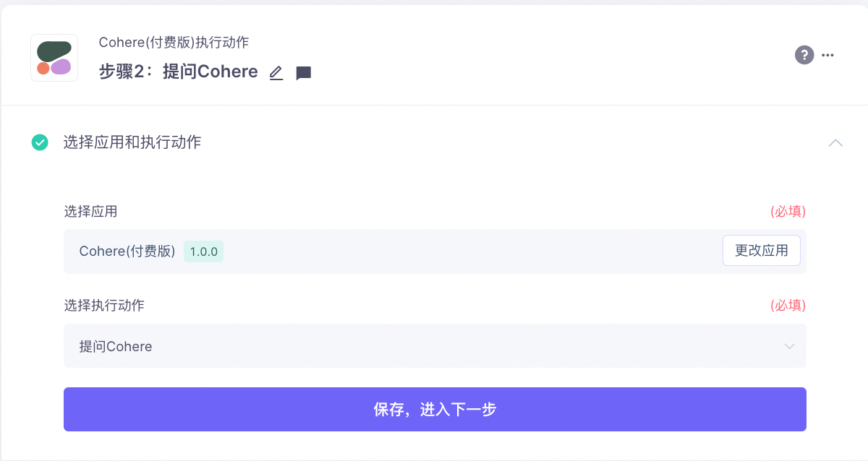Click the 1.0.0 version badge
Screen dimensions: 868x461
(x=203, y=251)
